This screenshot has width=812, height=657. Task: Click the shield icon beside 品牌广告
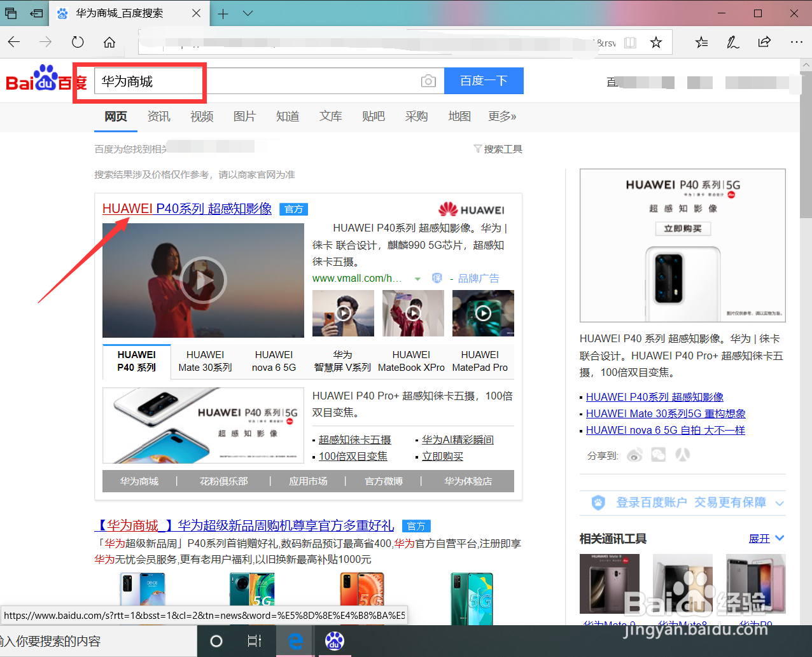(x=437, y=278)
